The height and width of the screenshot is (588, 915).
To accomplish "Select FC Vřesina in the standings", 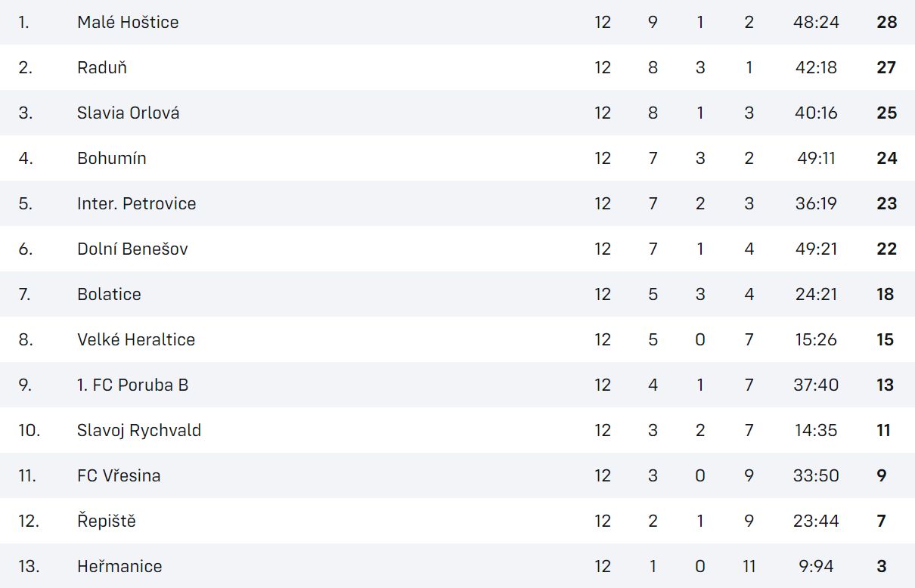I will coord(119,475).
